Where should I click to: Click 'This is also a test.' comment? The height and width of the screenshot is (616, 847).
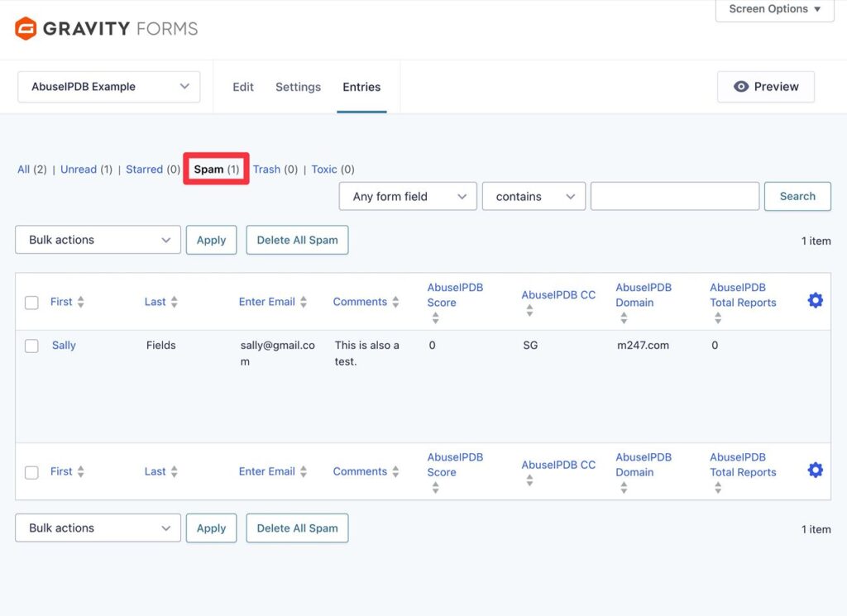click(x=366, y=353)
